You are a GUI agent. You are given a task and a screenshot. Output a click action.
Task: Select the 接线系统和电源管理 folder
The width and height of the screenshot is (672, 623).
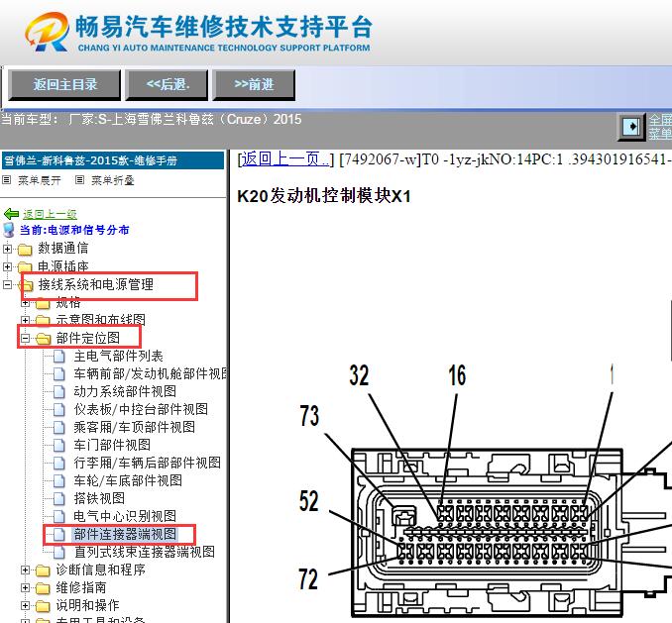click(95, 284)
